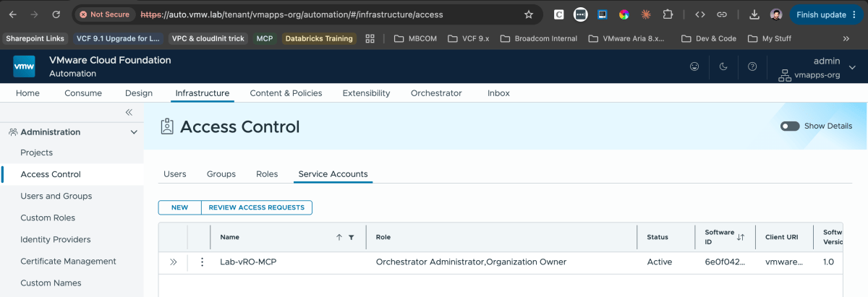This screenshot has width=868, height=297.
Task: Open the Extensions puzzle piece menu
Action: [x=667, y=14]
